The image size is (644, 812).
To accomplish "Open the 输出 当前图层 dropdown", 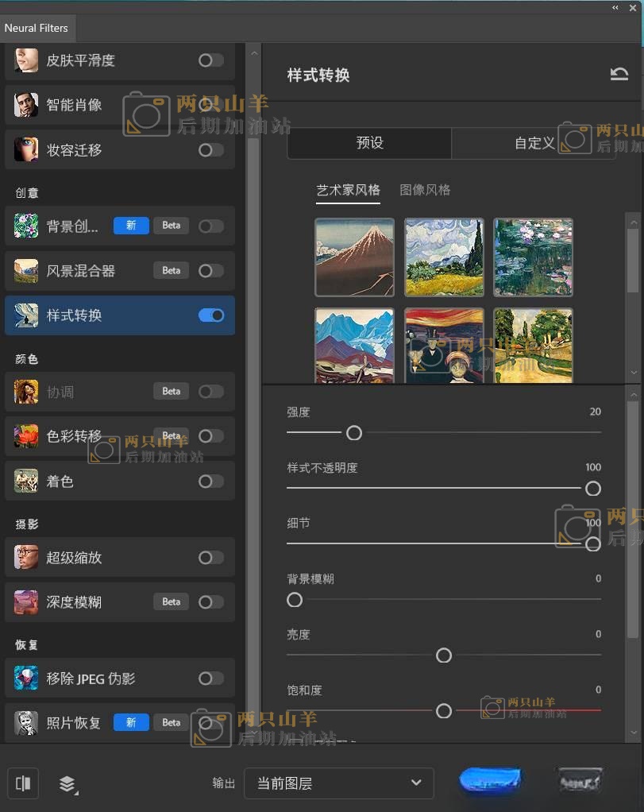I will click(338, 783).
